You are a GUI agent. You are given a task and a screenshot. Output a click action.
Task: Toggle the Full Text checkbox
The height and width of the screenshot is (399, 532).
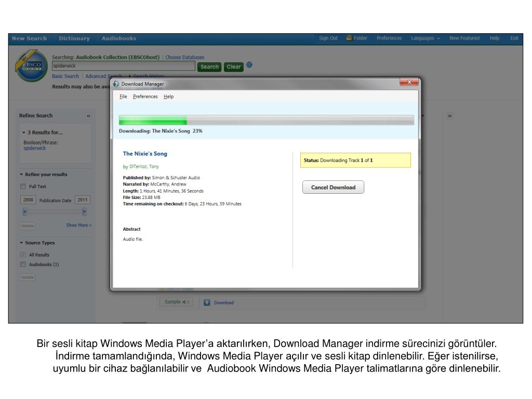pos(23,187)
